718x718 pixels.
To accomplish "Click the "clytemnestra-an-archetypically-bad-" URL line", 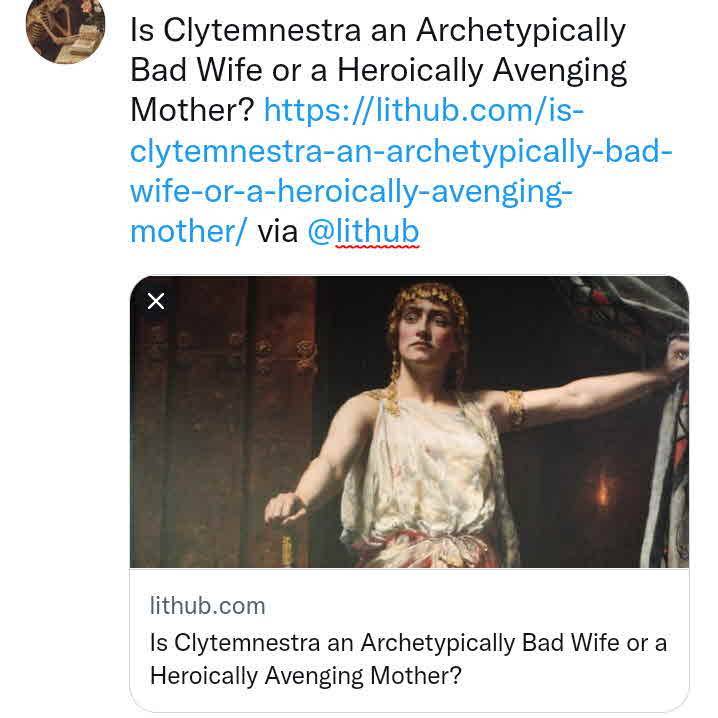I will 401,151.
